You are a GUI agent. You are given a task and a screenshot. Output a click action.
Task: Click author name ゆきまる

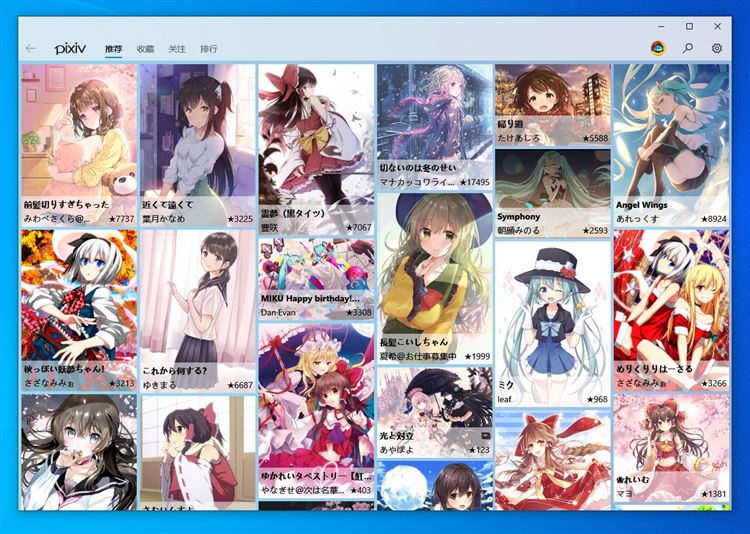click(159, 385)
